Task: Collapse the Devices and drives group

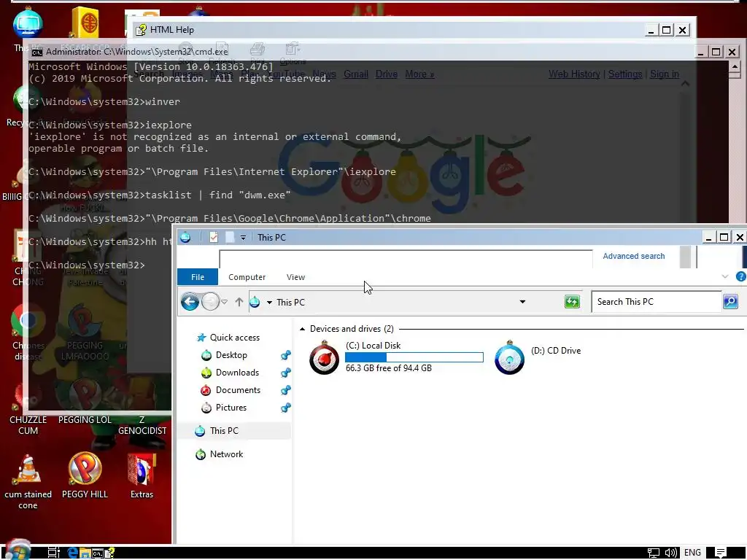Action: pos(302,329)
